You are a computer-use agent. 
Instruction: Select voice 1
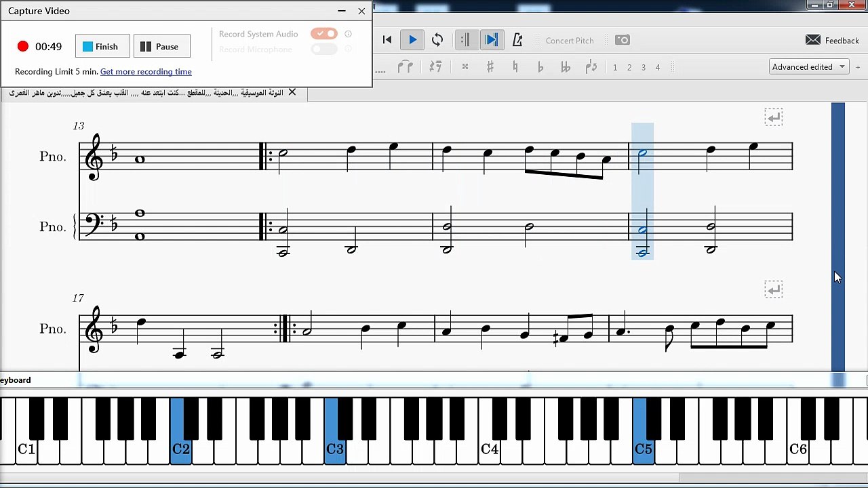(615, 67)
